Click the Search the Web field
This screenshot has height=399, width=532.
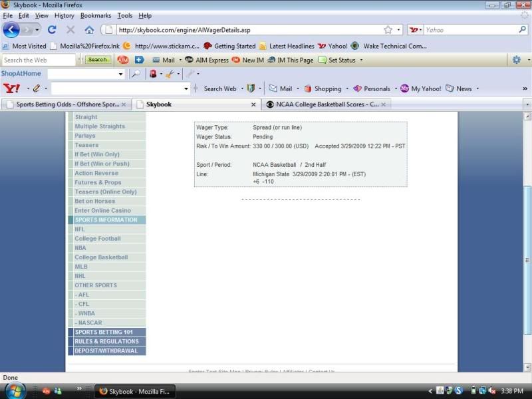pos(38,60)
